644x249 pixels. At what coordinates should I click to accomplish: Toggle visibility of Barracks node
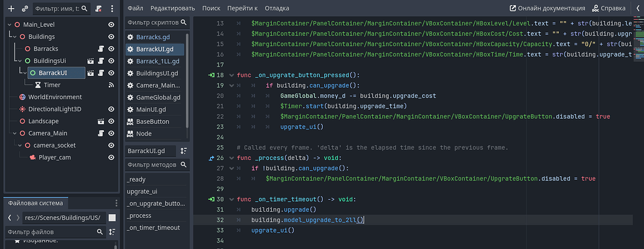[111, 49]
